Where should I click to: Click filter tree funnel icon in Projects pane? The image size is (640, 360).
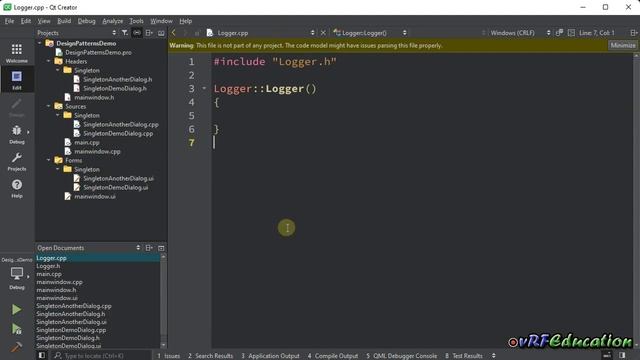point(124,33)
